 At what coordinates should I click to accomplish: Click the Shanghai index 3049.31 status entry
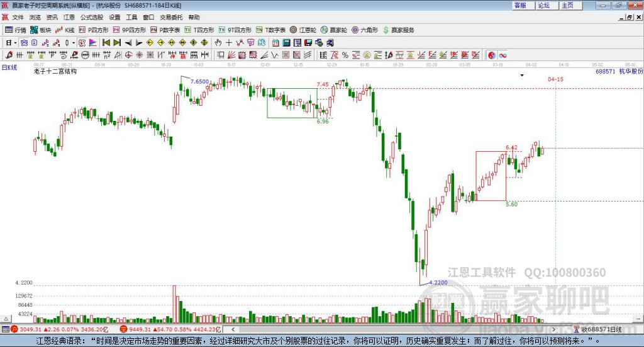pos(61,329)
